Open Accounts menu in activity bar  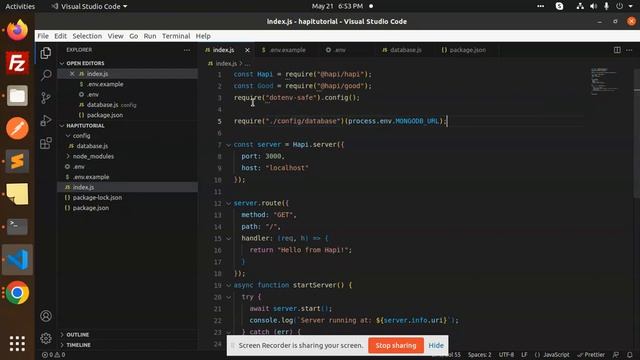pos(46,316)
